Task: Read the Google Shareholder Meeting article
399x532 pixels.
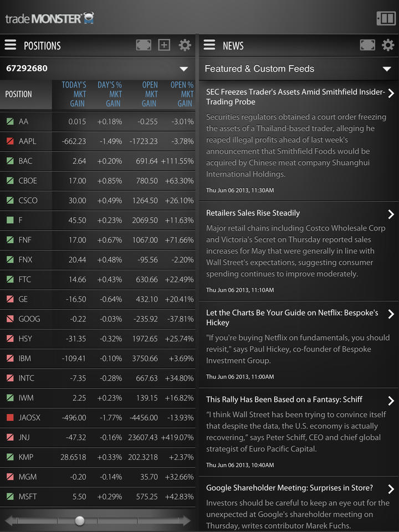Action: pyautogui.click(x=289, y=488)
